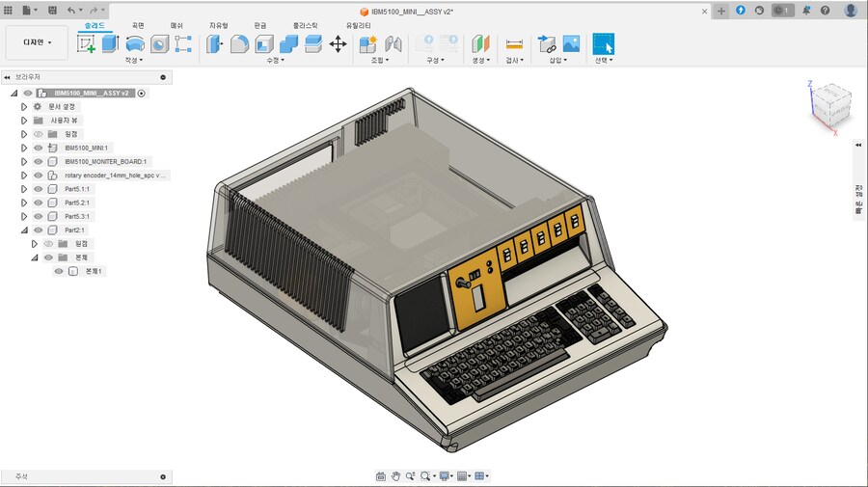Hide the 본체1 body
The image size is (868, 487).
(x=59, y=271)
